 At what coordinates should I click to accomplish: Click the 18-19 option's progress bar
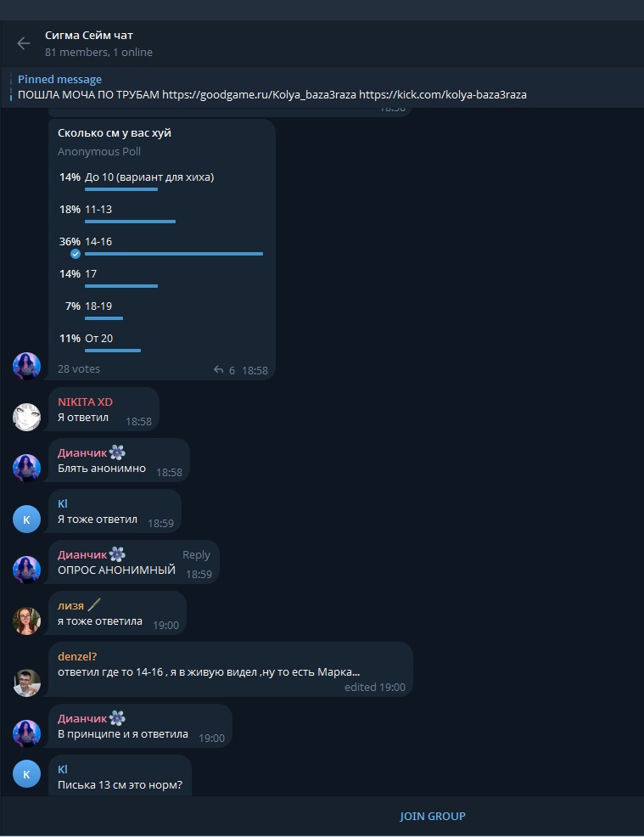[x=104, y=318]
